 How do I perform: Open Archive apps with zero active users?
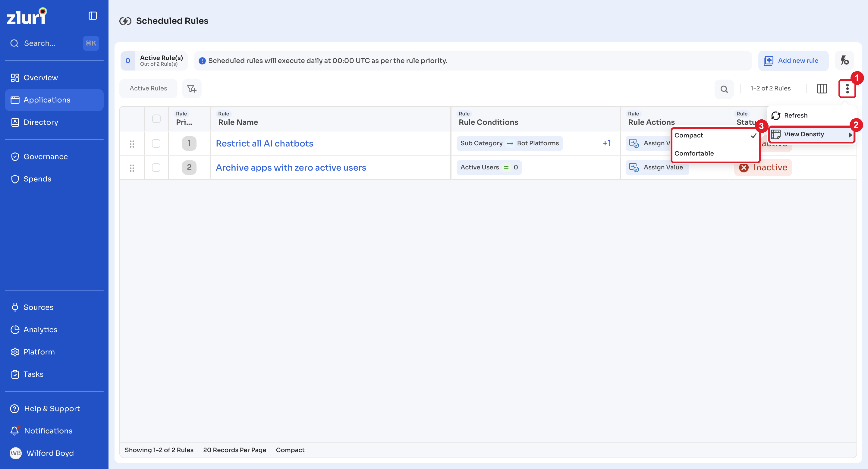(291, 168)
